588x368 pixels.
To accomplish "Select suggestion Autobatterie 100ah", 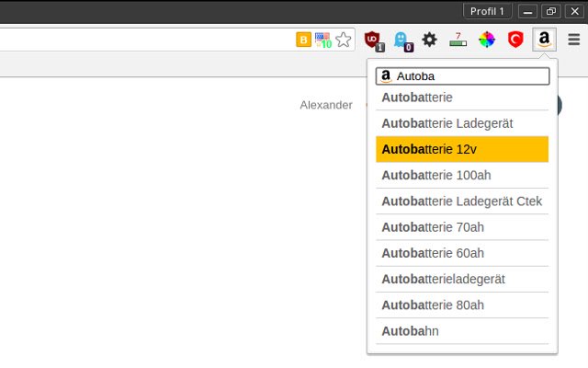I will point(462,176).
